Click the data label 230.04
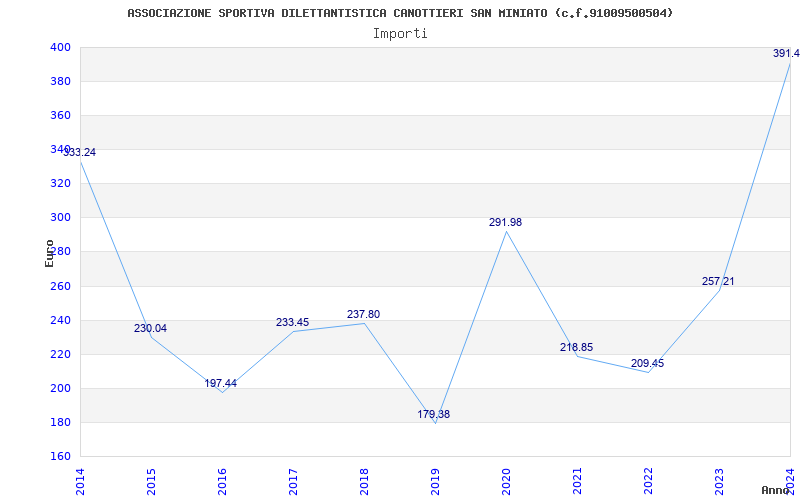This screenshot has width=800, height=500. (151, 328)
